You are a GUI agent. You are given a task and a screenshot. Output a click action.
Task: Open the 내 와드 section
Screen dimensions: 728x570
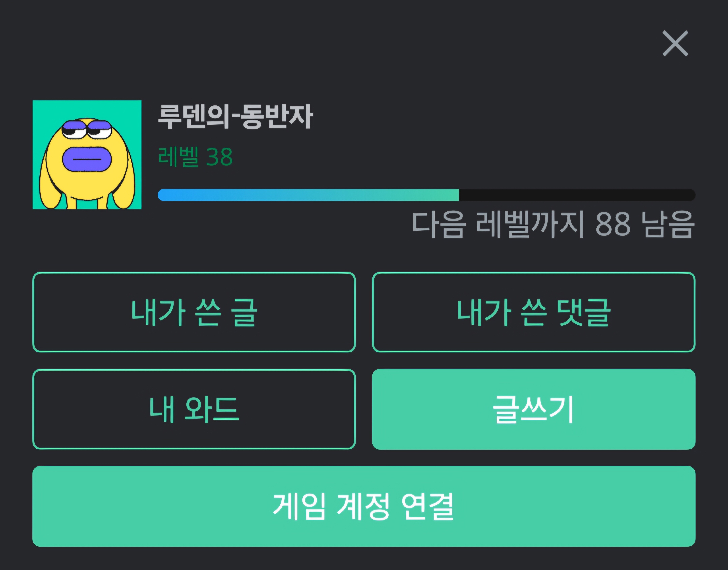coord(194,409)
